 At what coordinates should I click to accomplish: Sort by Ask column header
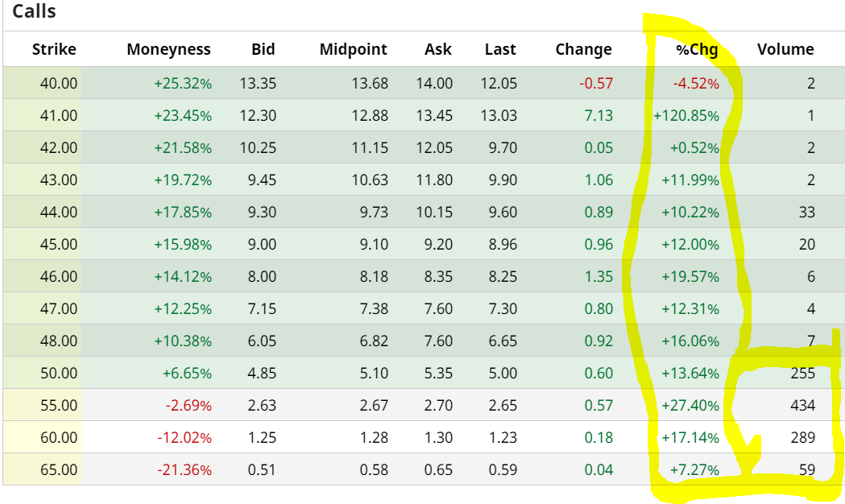[x=438, y=49]
